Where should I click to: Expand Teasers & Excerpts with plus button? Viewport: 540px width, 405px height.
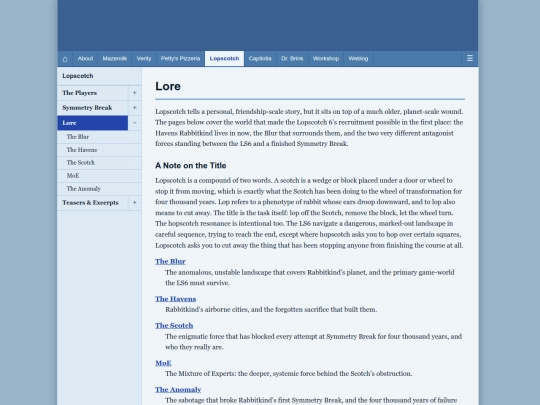[x=135, y=203]
